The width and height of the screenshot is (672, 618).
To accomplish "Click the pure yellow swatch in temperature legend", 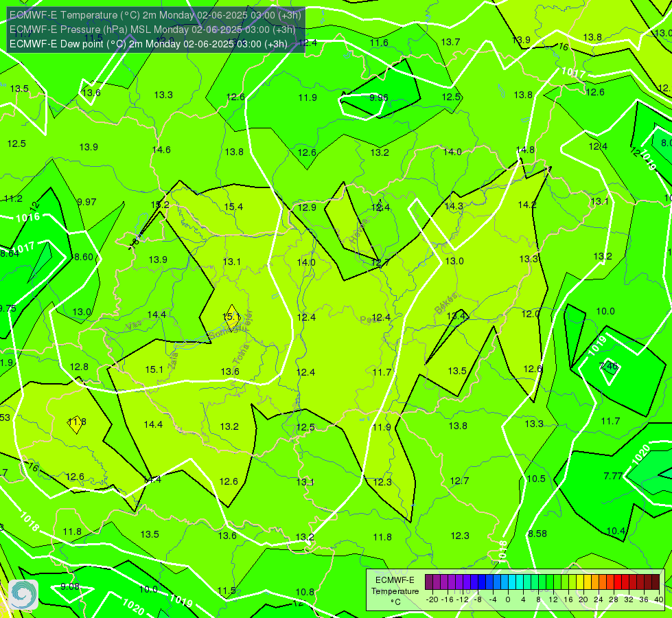I will tap(580, 582).
